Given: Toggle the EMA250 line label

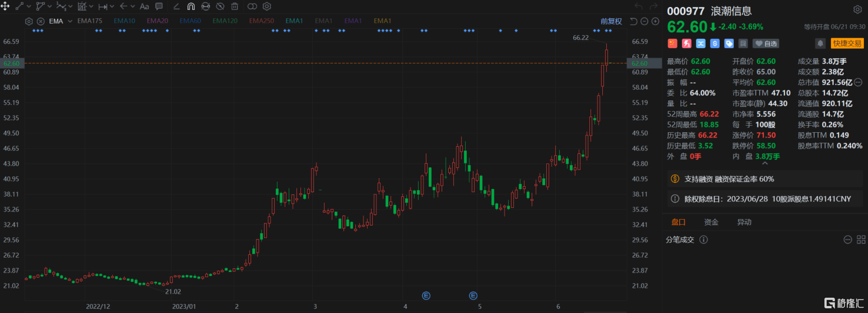Looking at the screenshot, I should [x=262, y=21].
